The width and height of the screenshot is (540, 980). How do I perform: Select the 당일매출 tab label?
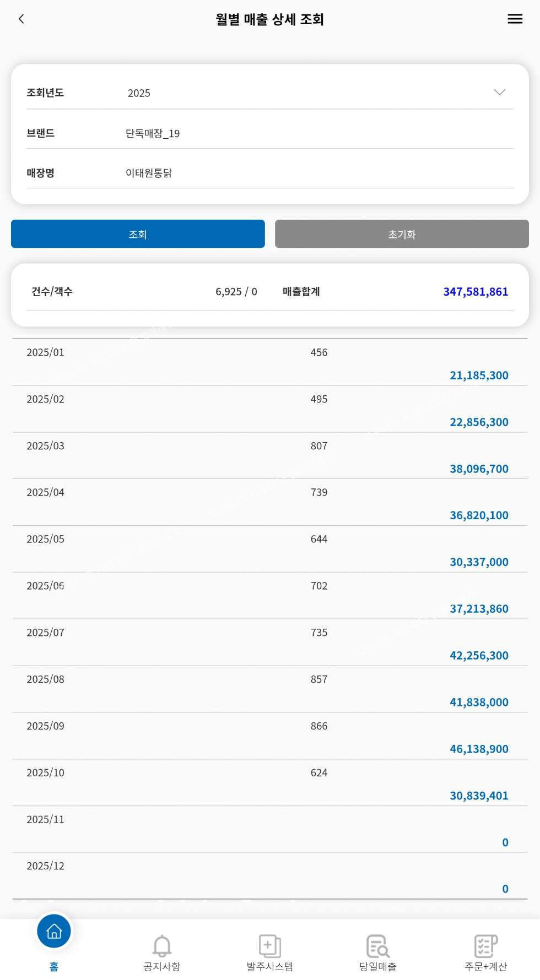tap(377, 967)
